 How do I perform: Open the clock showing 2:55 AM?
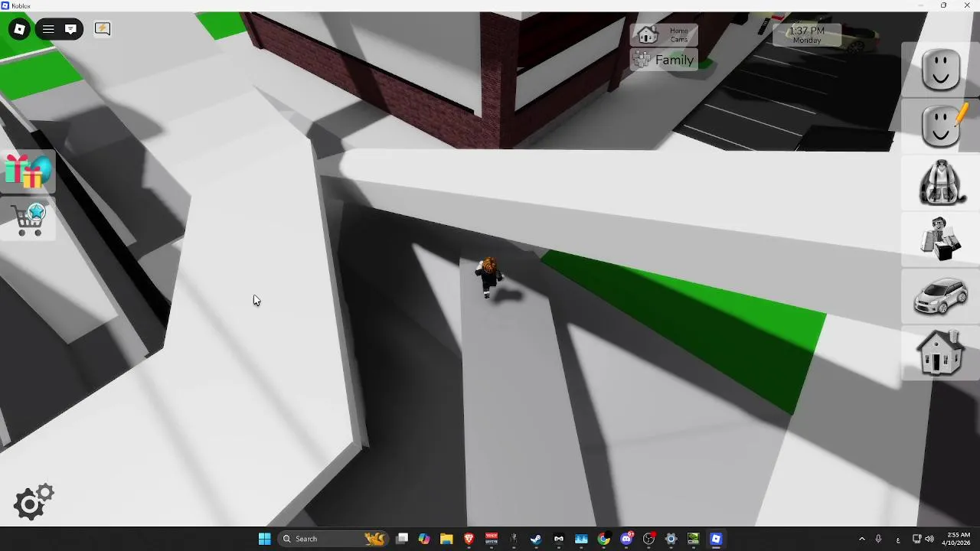click(x=958, y=539)
